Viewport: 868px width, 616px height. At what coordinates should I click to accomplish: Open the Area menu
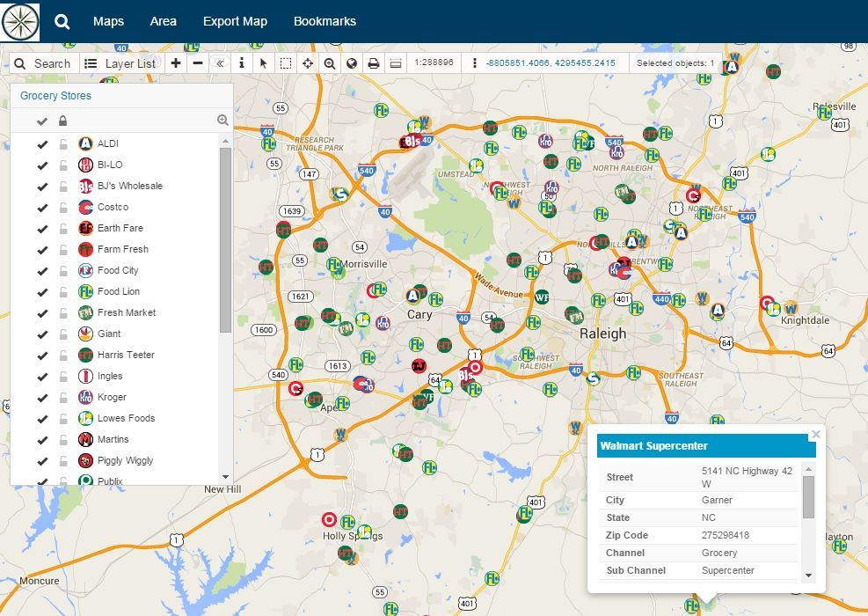pos(164,22)
